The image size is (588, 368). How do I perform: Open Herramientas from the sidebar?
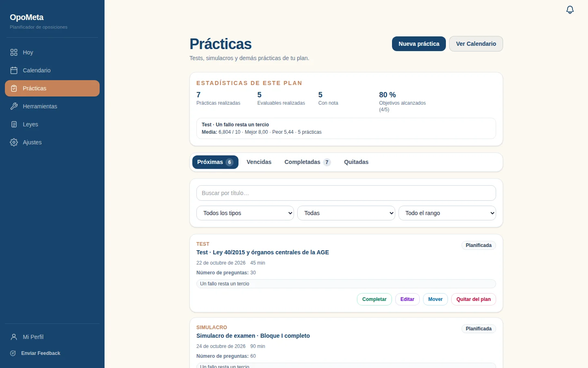coord(52,106)
